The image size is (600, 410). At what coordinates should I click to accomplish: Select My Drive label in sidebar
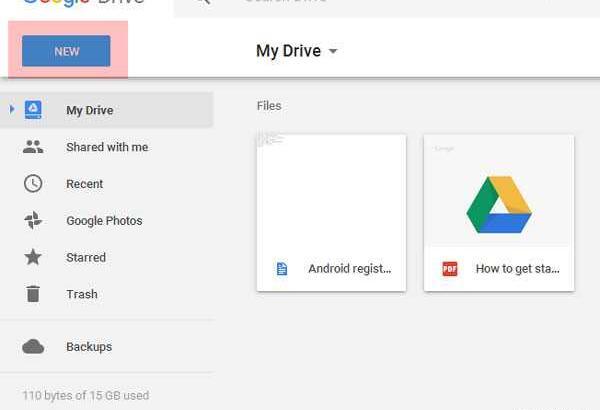pos(90,110)
